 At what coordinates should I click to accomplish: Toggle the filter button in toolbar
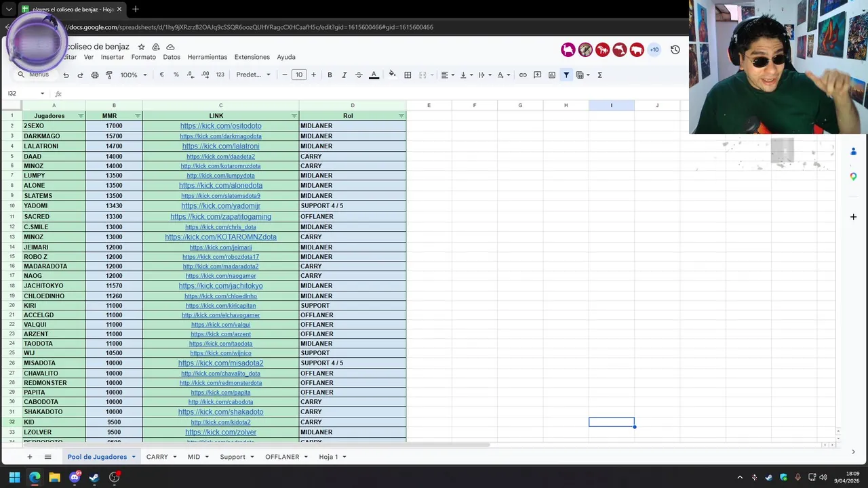pyautogui.click(x=566, y=75)
